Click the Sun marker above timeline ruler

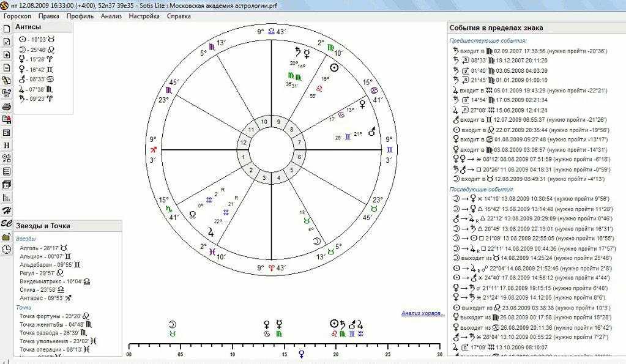pos(334,324)
